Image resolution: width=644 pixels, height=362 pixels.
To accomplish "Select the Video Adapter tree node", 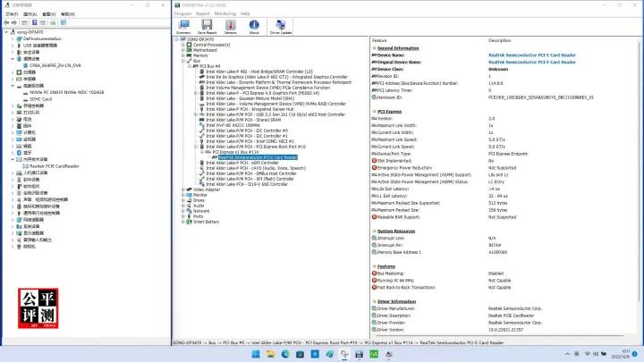I will (208, 189).
